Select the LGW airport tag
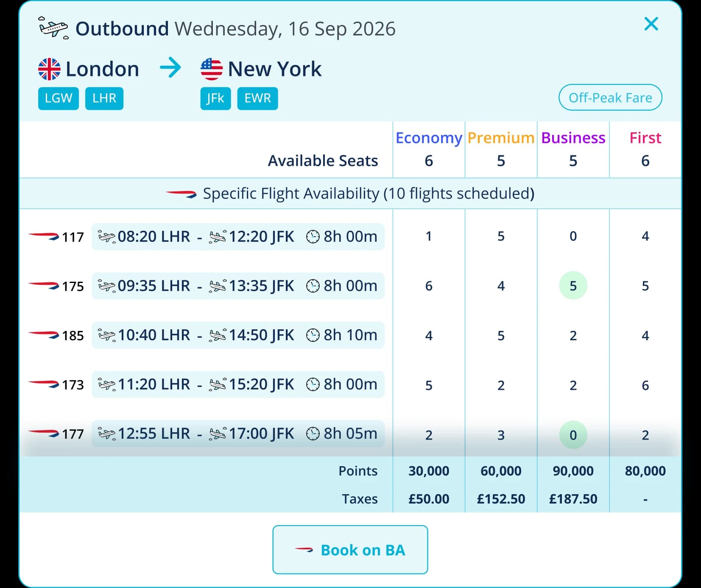Viewport: 701px width, 588px height. click(x=59, y=98)
